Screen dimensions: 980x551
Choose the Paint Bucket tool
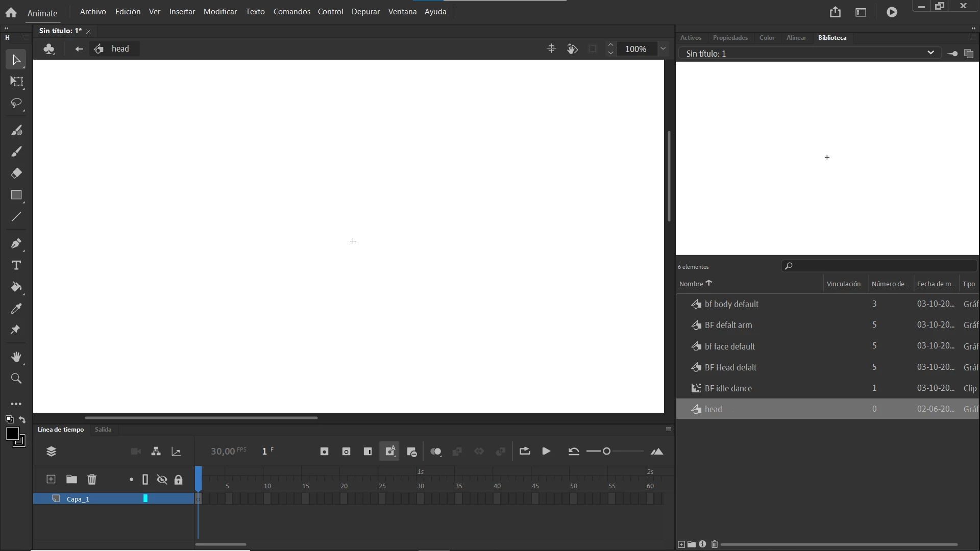pos(16,287)
